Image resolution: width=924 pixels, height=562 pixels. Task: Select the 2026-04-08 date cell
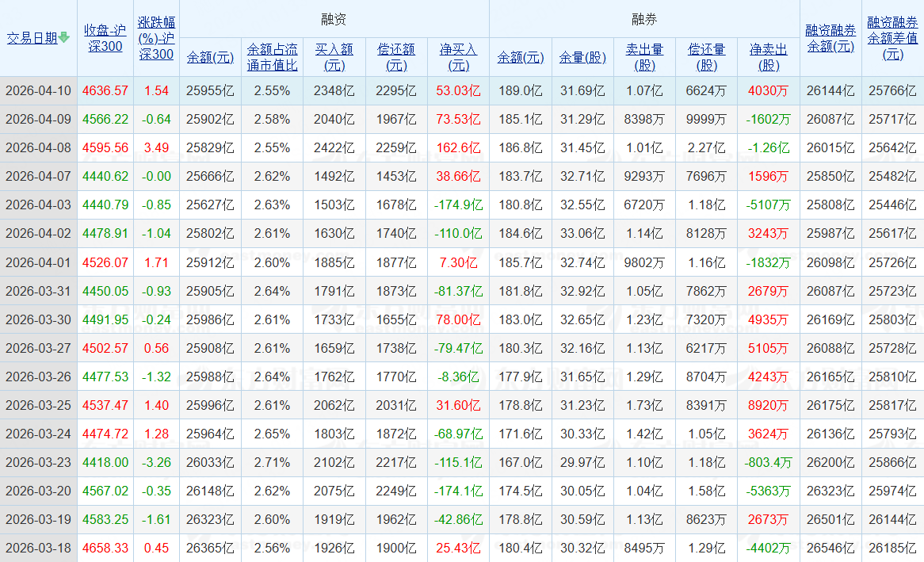pyautogui.click(x=38, y=147)
